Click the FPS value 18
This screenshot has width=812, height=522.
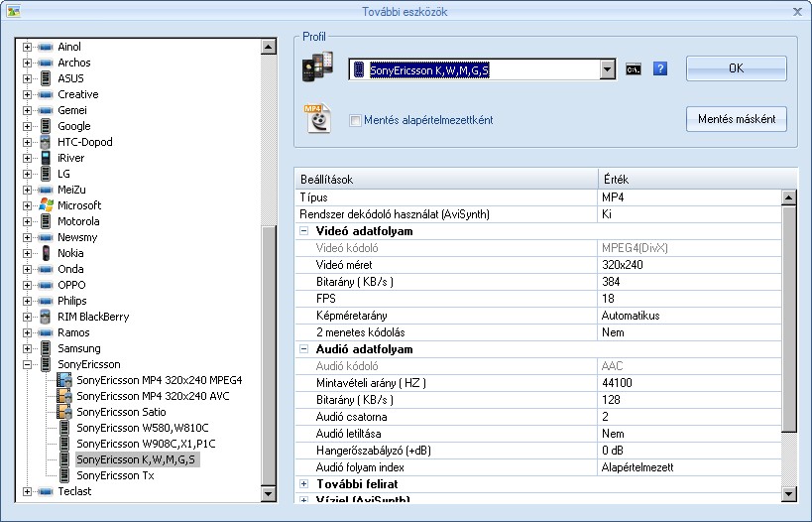pos(608,299)
